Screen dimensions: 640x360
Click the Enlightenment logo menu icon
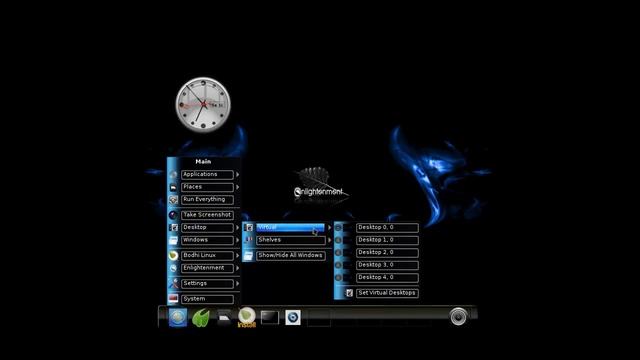[x=173, y=268]
